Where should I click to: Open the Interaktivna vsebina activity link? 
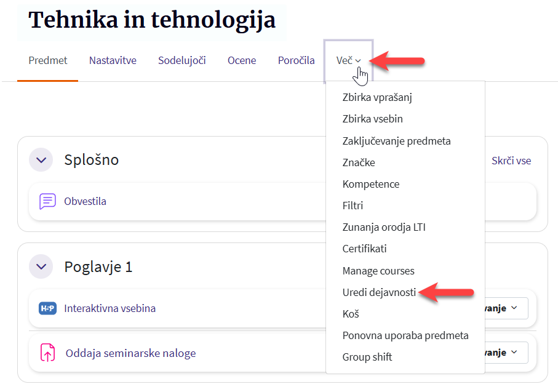coord(110,308)
